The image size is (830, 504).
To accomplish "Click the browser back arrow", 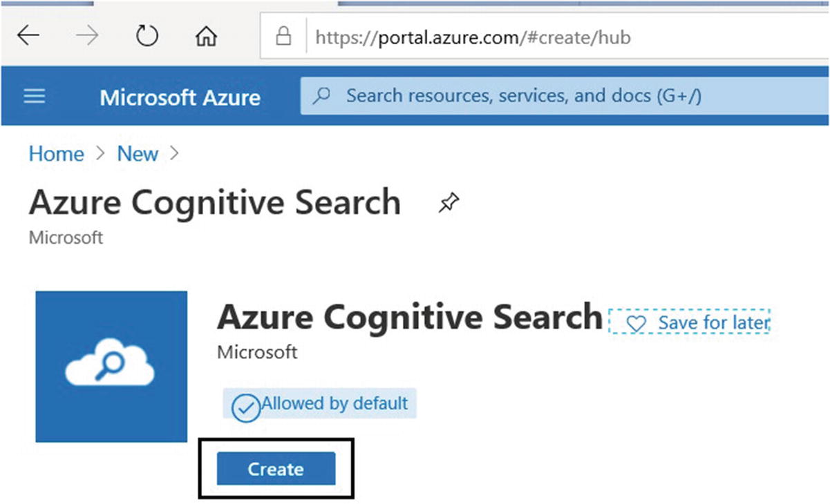I will click(x=28, y=36).
